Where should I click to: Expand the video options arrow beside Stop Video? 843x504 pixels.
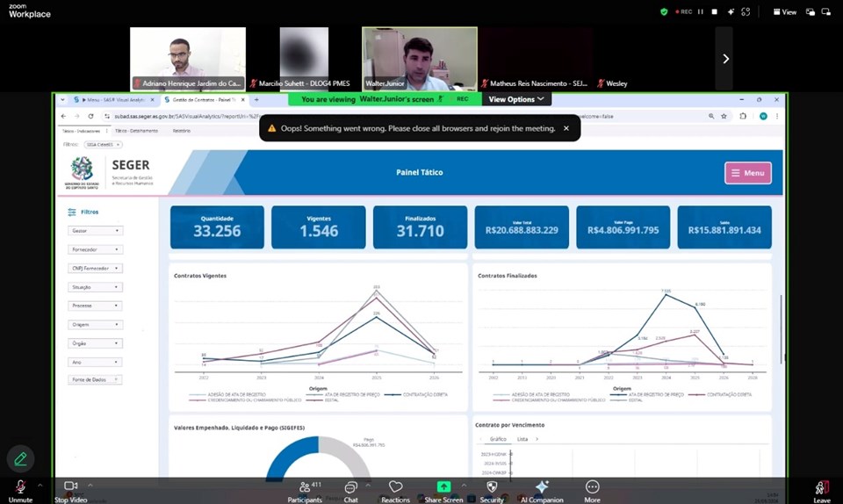coord(90,484)
